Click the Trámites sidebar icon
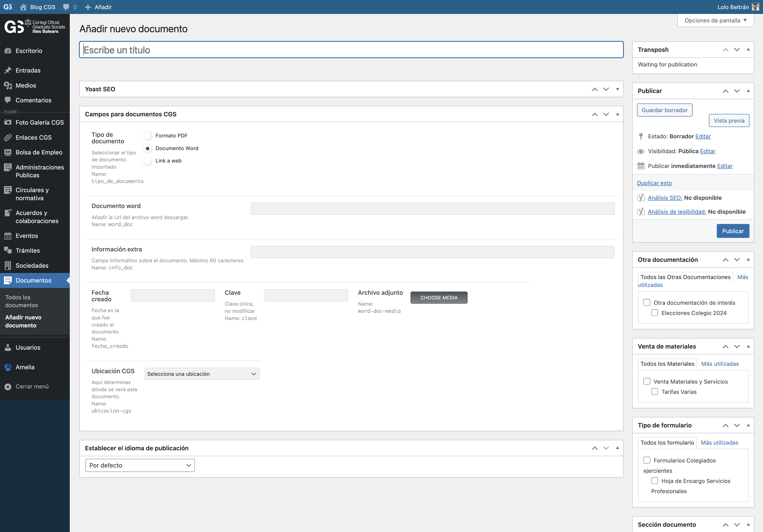Screen dimensions: 763x532 [8, 250]
